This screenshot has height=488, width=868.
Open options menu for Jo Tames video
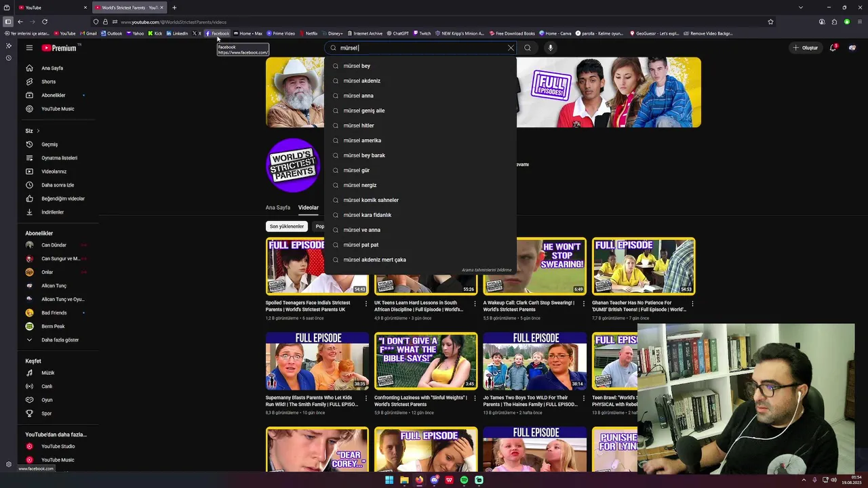click(583, 399)
